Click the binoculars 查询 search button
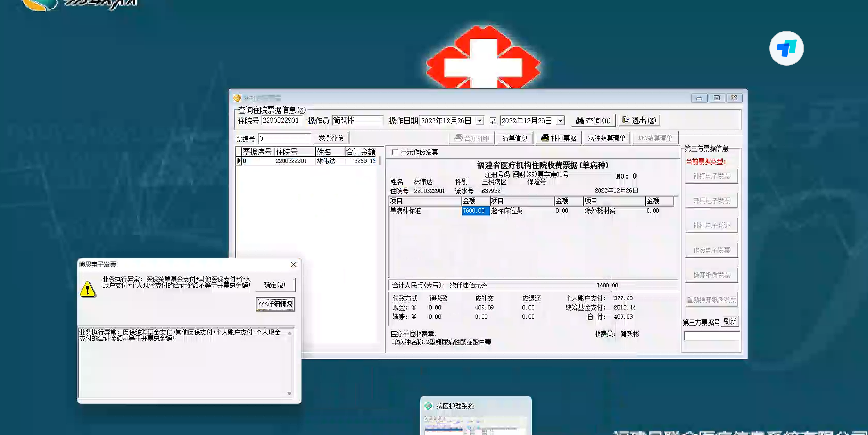The height and width of the screenshot is (435, 868). [x=593, y=121]
